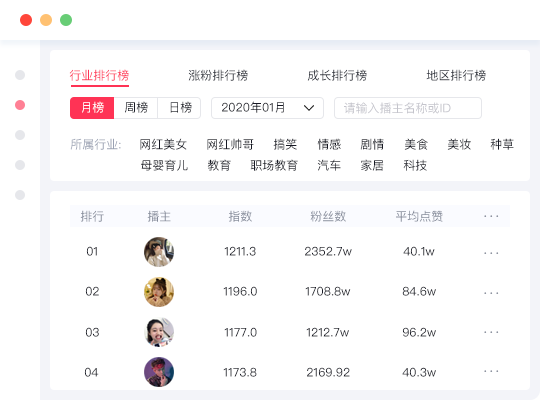Expand the 2020年01月 date dropdown

[x=267, y=108]
